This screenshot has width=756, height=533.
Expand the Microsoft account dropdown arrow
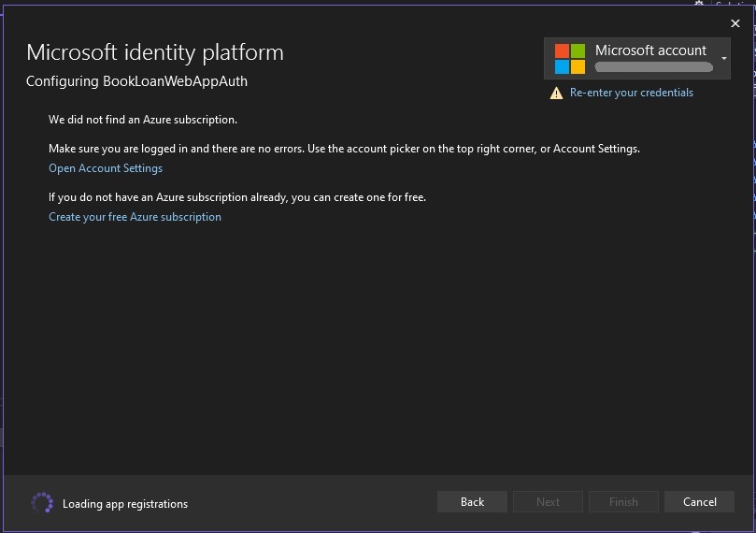[723, 58]
